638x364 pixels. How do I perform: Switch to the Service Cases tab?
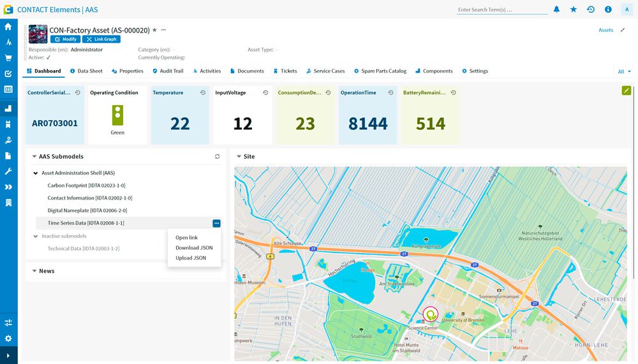coord(325,71)
